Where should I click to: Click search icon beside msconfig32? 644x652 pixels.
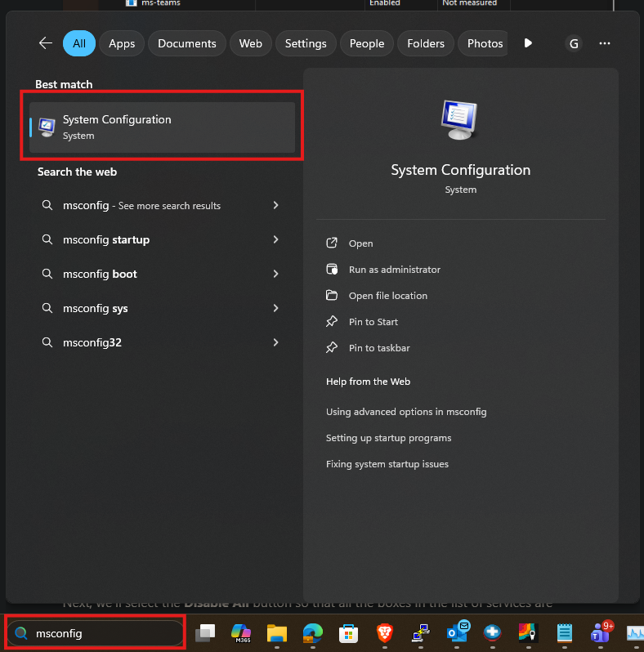click(47, 342)
